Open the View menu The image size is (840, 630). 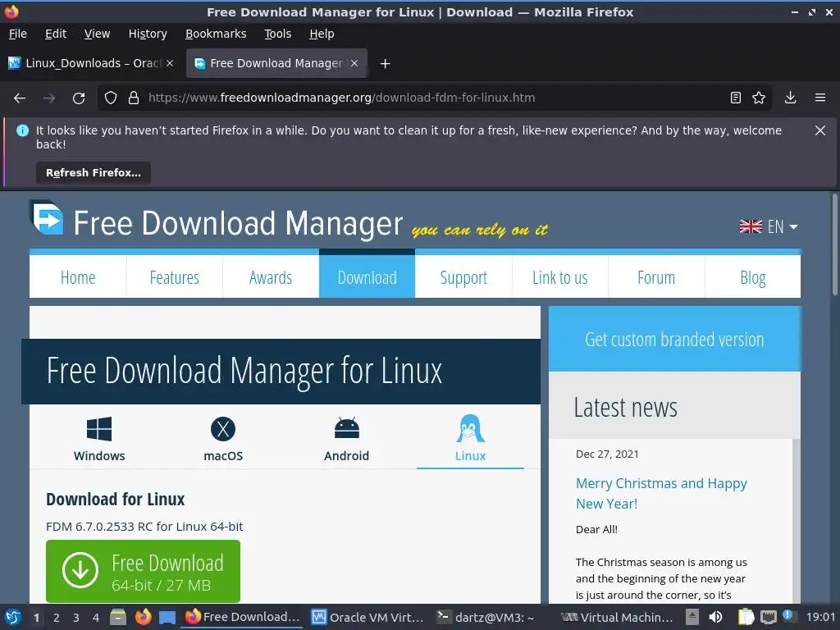[97, 34]
